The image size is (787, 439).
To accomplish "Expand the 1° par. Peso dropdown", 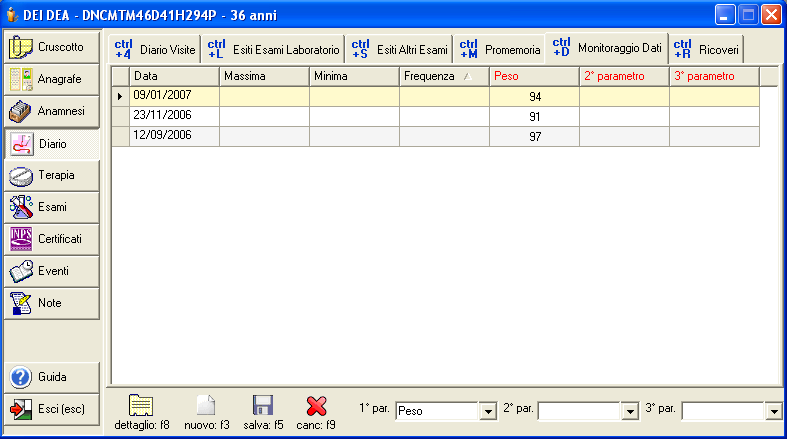I will 488,411.
